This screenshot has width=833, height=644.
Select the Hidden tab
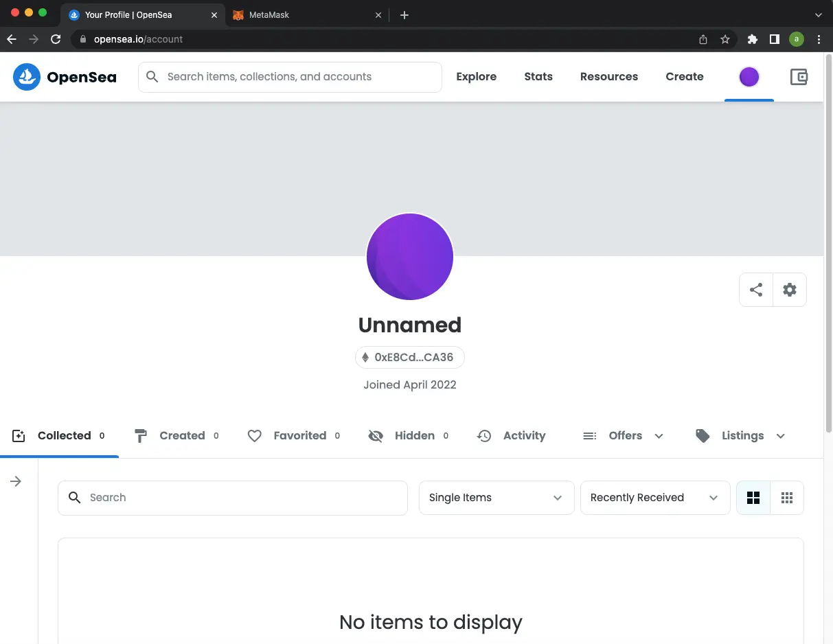pos(409,436)
